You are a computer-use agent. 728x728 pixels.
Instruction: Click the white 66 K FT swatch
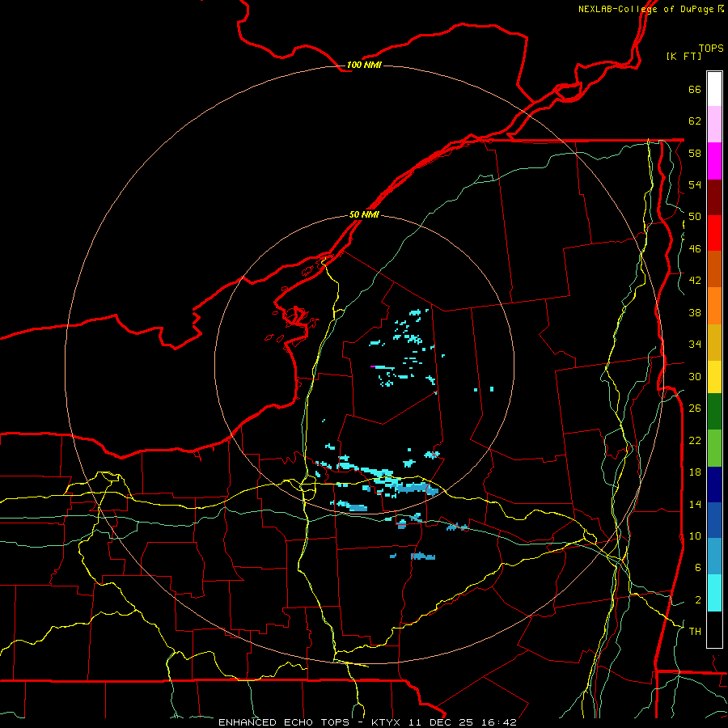click(x=714, y=89)
